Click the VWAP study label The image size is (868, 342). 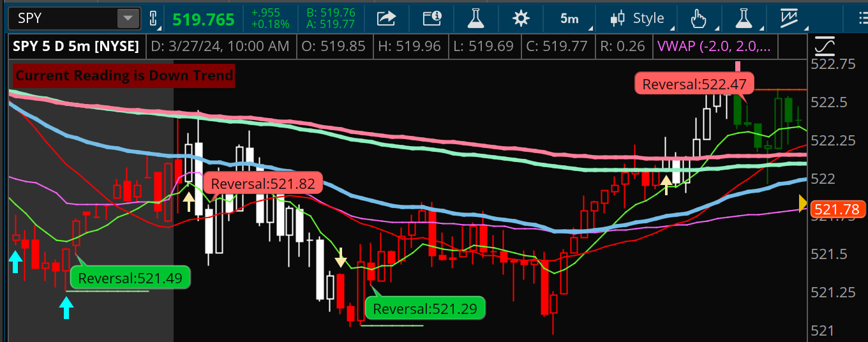pyautogui.click(x=713, y=47)
